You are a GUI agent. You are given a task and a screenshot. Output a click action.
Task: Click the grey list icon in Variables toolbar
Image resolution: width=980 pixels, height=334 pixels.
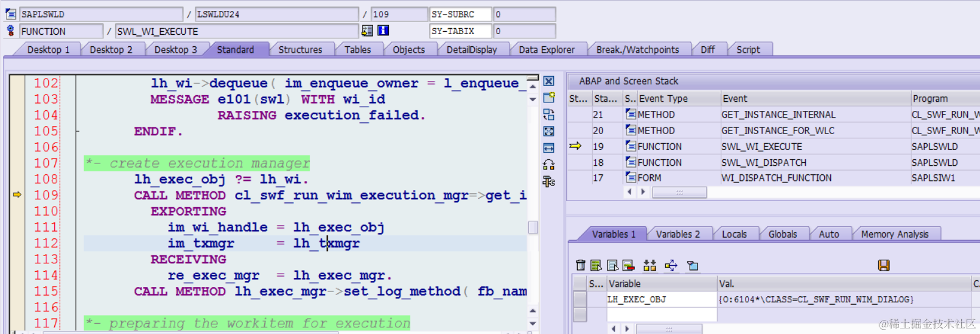pyautogui.click(x=612, y=265)
